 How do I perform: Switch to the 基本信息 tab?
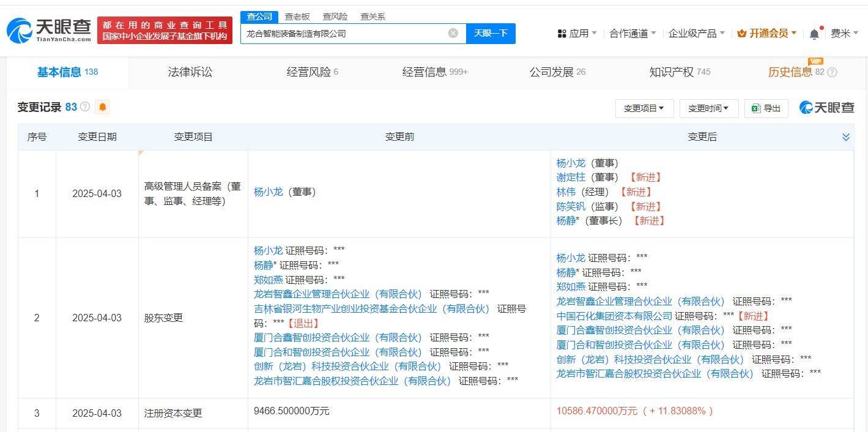pyautogui.click(x=67, y=72)
